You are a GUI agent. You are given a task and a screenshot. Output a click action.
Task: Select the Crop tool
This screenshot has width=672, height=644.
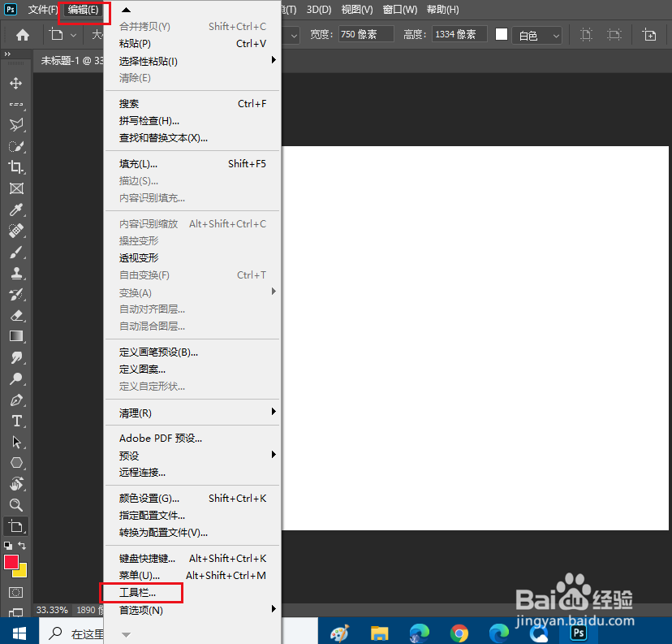pyautogui.click(x=16, y=166)
